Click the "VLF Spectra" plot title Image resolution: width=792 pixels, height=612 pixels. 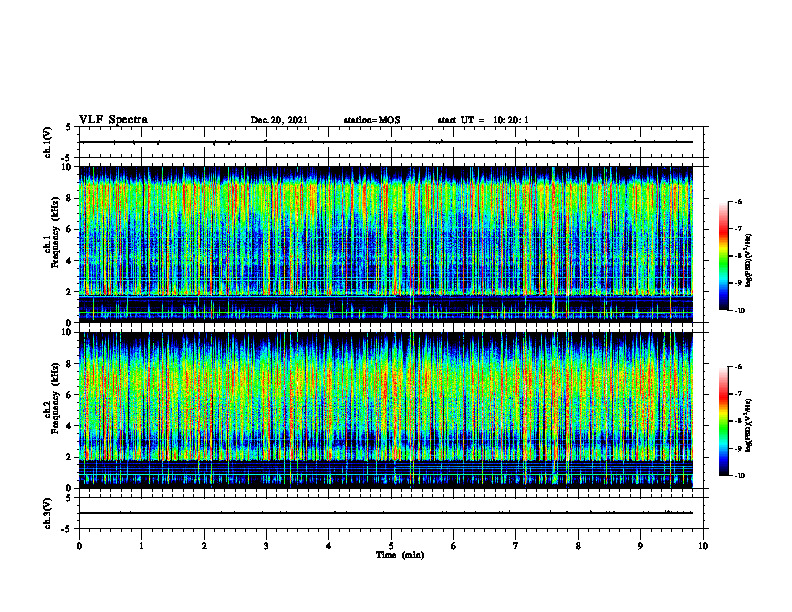[x=113, y=120]
